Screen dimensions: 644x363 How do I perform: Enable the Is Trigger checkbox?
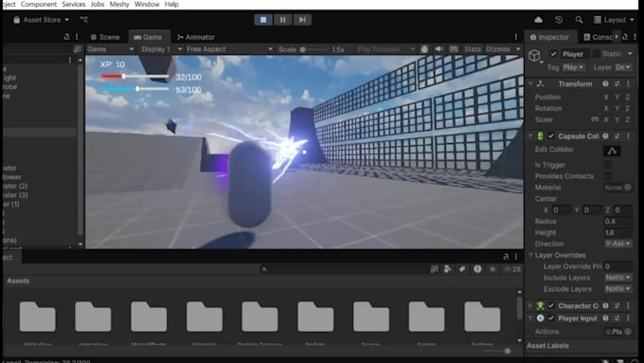[607, 165]
